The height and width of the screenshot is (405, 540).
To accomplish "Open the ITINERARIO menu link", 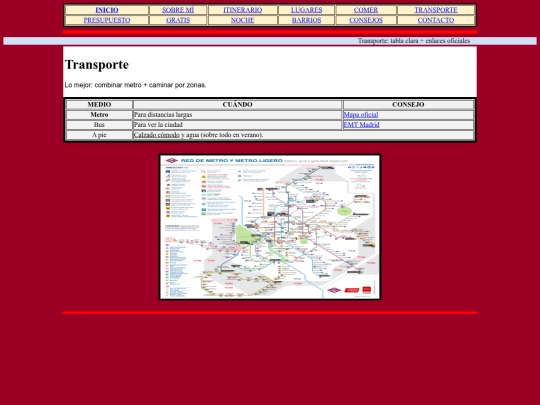I will click(242, 10).
